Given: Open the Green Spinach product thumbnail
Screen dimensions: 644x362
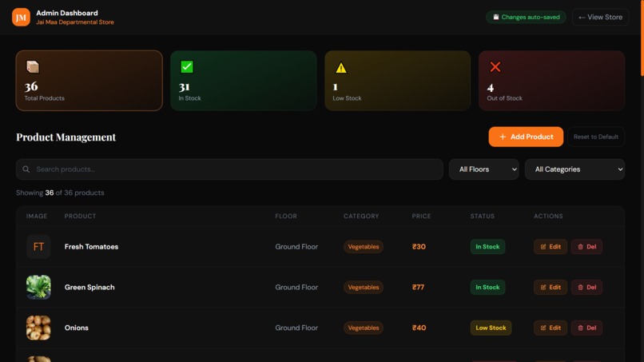Looking at the screenshot, I should [38, 287].
